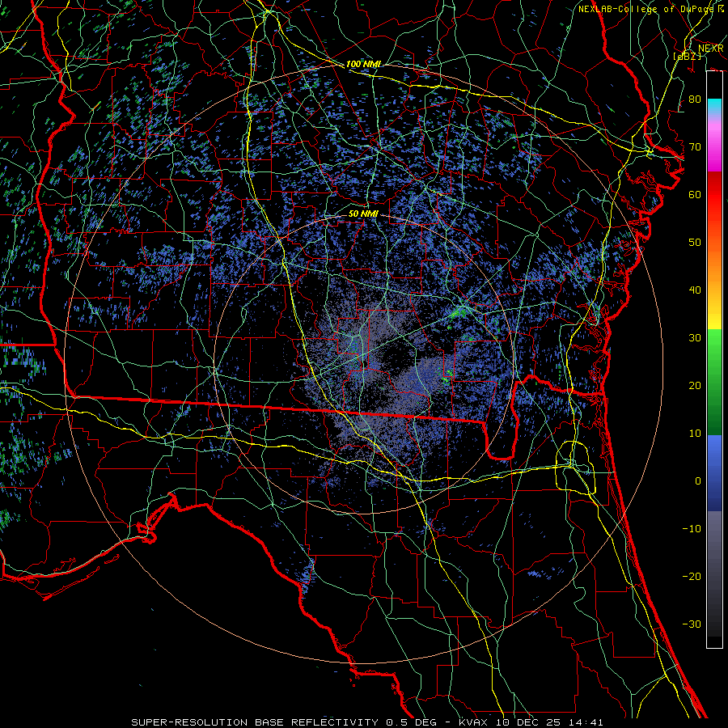This screenshot has width=728, height=728.
Task: Select the -20 value on dBZ scale
Action: [692, 577]
